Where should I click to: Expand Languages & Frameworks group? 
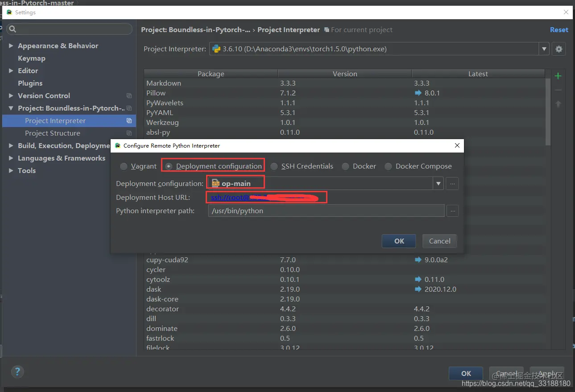coord(11,158)
